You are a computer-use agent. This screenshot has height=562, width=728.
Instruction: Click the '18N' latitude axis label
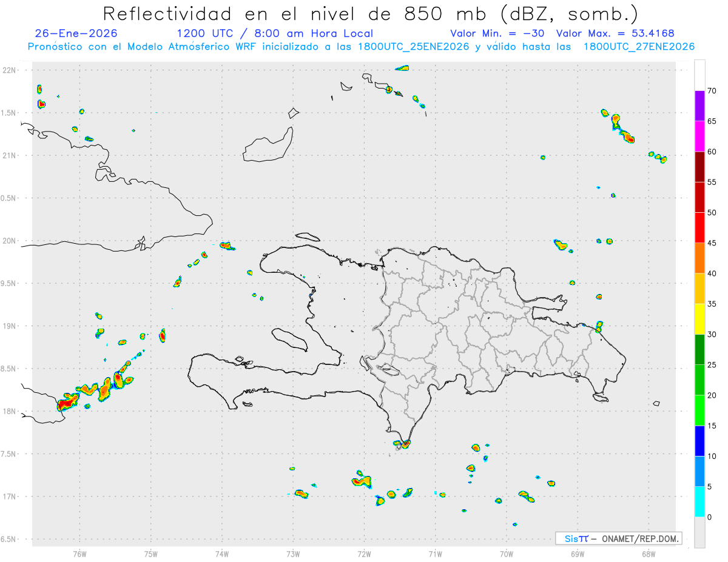pos(10,412)
